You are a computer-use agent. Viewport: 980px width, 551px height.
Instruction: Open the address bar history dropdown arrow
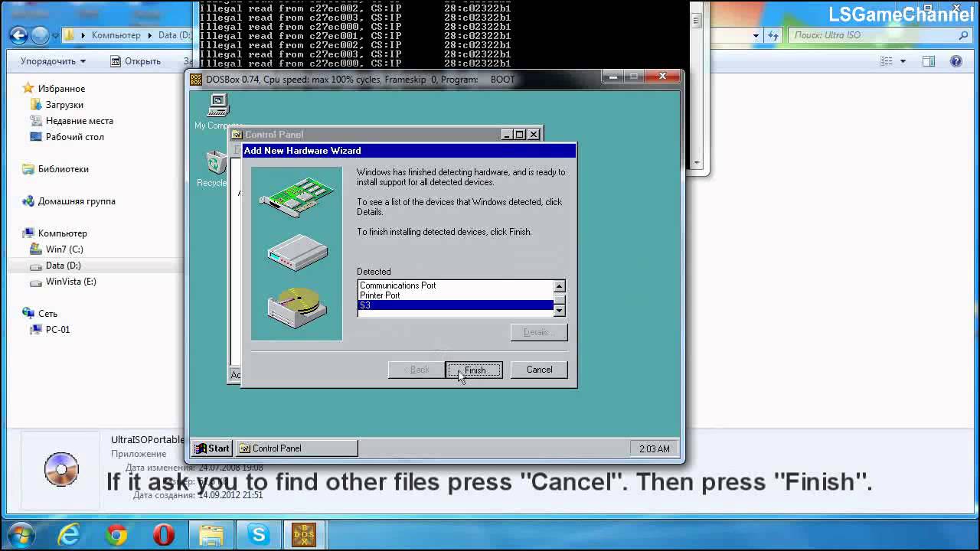coord(756,35)
